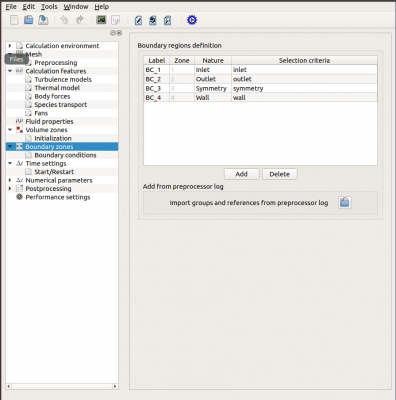Select Species transport in the tree
The height and width of the screenshot is (400, 396).
point(61,105)
